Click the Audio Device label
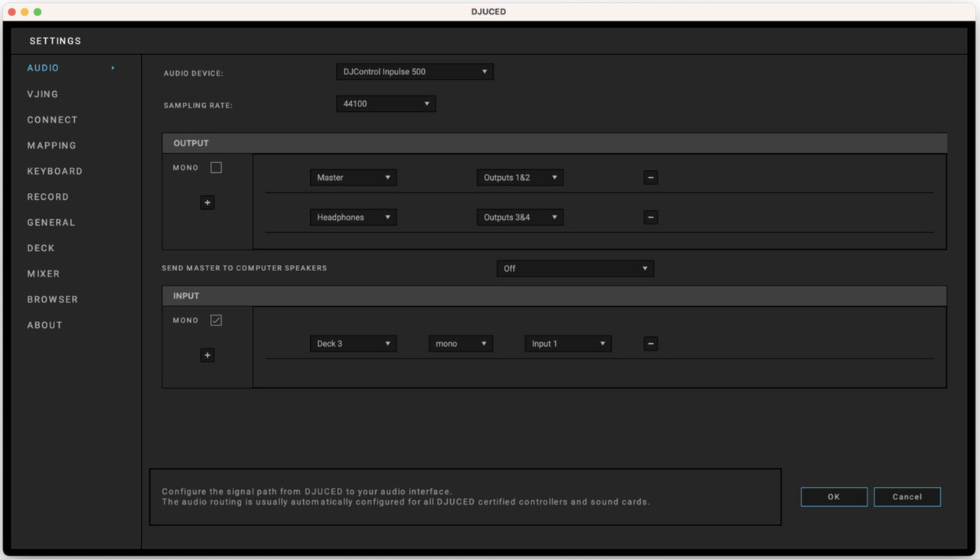Image resolution: width=980 pixels, height=559 pixels. click(x=193, y=74)
